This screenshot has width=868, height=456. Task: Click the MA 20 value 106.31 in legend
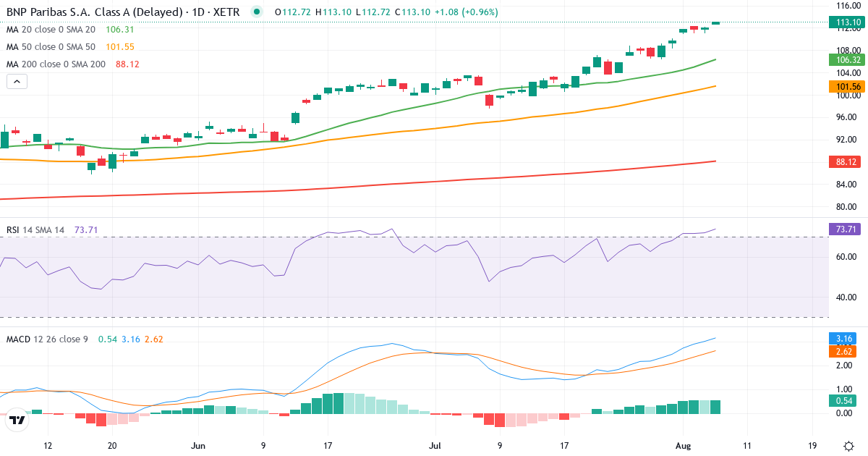tap(120, 30)
